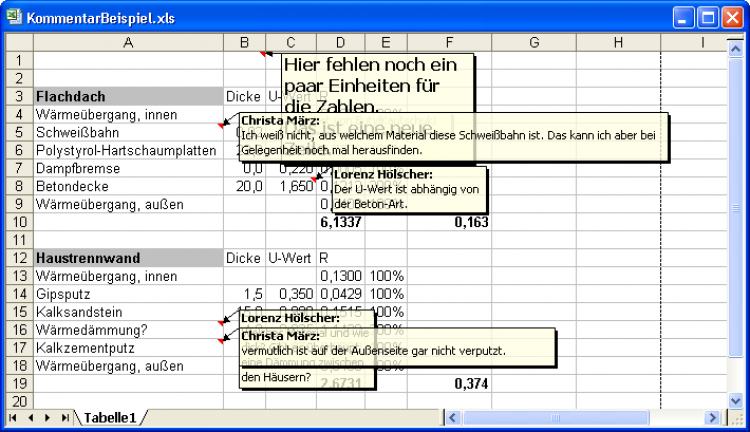Select column G by clicking its header
The height and width of the screenshot is (432, 750).
(x=532, y=42)
